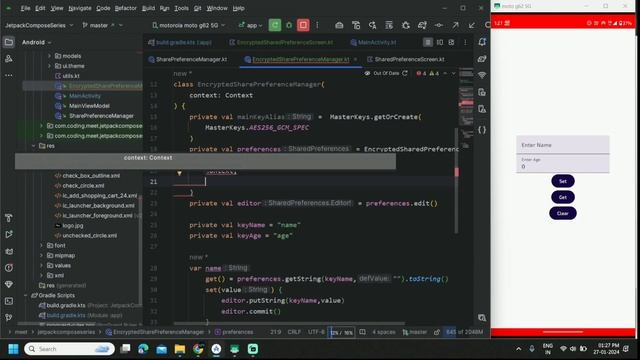Expand the ui.theme folder
This screenshot has height=360, width=640.
pos(49,66)
